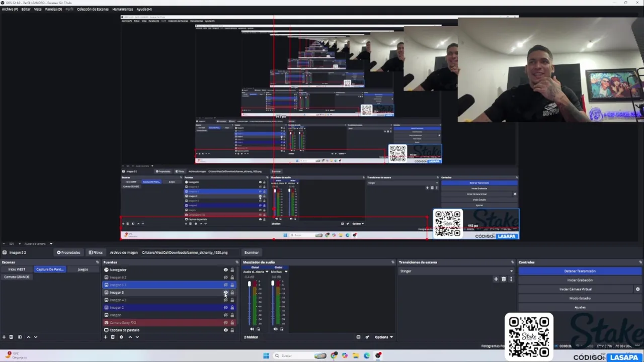Open source Propiedades
The image size is (644, 362).
click(x=69, y=252)
